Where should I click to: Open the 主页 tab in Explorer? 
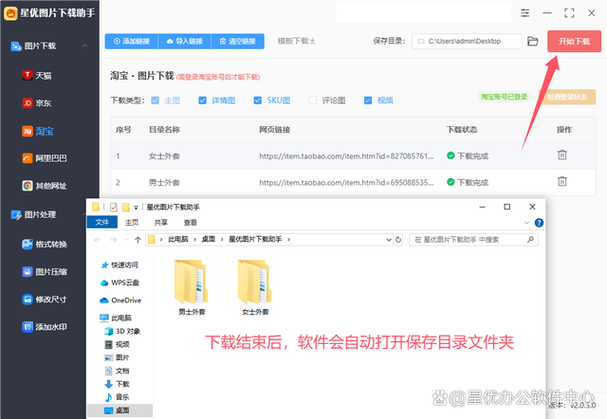[132, 223]
